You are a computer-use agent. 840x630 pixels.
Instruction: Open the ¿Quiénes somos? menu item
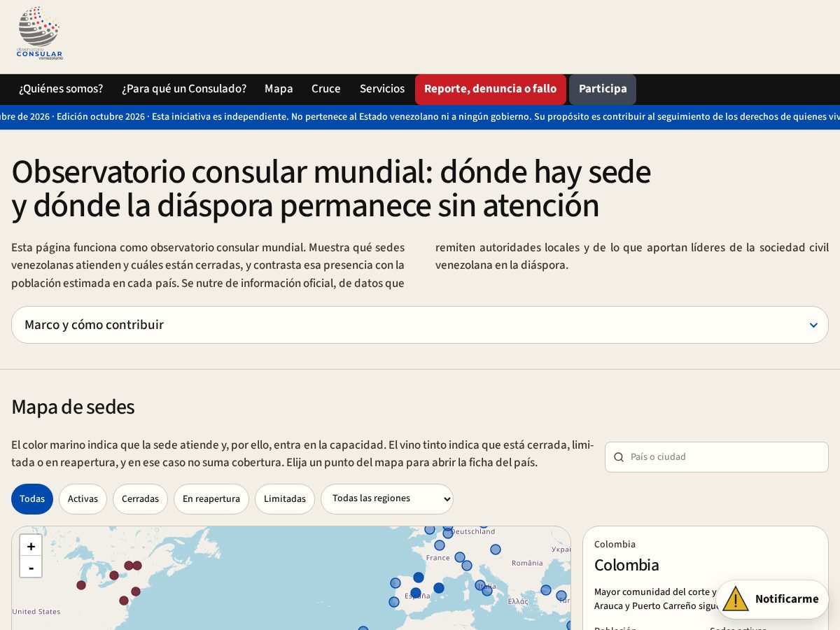tap(61, 89)
